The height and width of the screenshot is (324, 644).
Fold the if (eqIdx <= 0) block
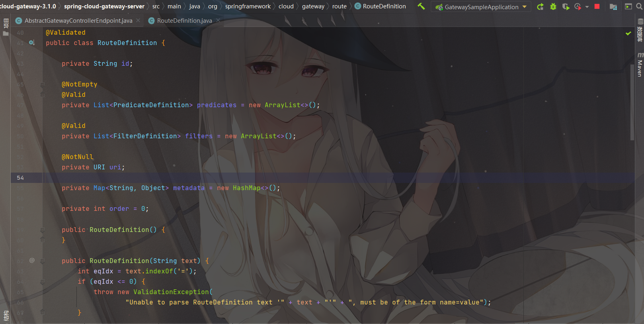[42, 282]
